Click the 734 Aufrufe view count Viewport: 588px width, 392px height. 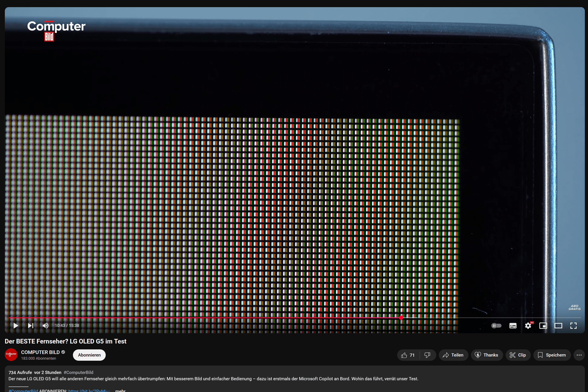[20, 372]
